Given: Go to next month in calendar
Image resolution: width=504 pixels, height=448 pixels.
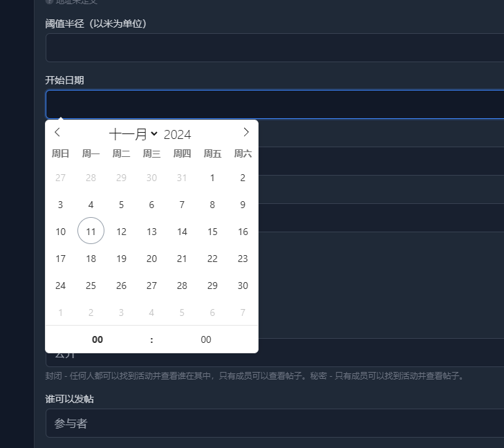Looking at the screenshot, I should pyautogui.click(x=246, y=133).
